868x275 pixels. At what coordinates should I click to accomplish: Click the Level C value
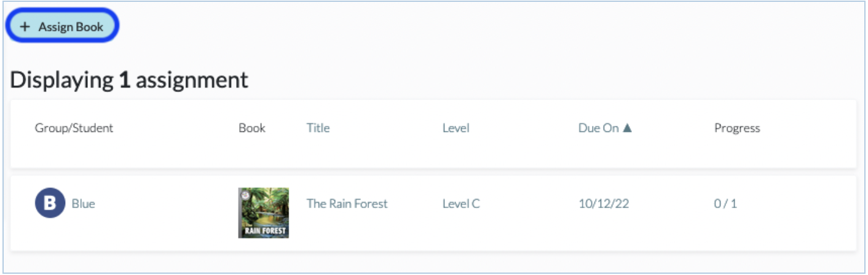click(x=461, y=204)
